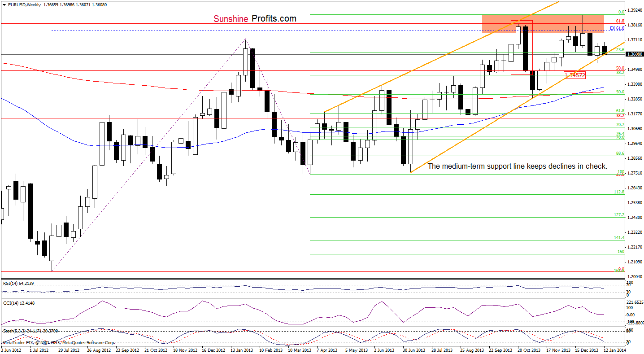Image resolution: width=644 pixels, height=354 pixels.
Task: Click the 1.3285 price axis value
Action: (635, 99)
